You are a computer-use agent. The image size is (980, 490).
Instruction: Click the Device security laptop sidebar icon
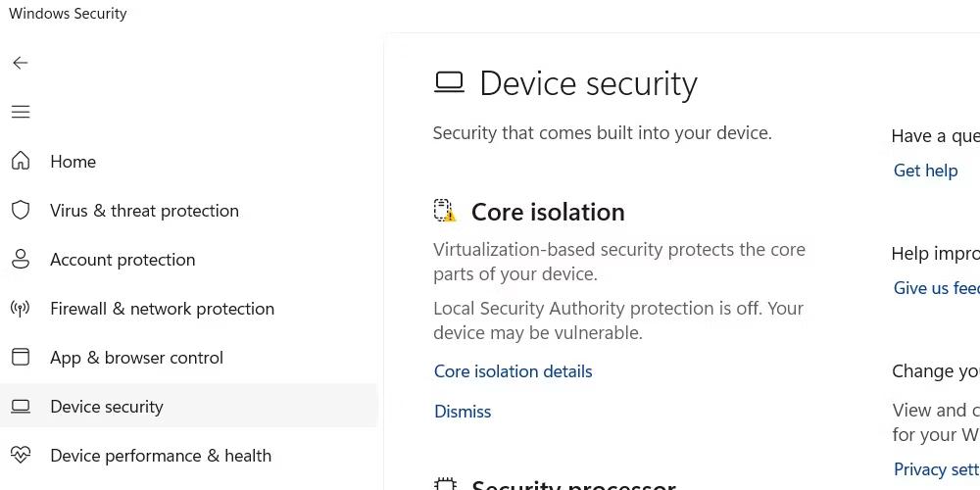click(x=21, y=406)
